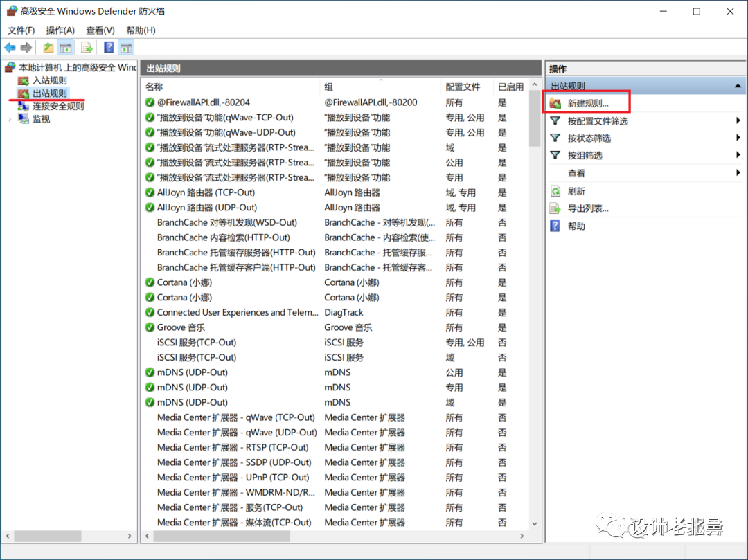This screenshot has height=560, width=748.
Task: Toggle the console tree pane toolbar icon
Action: 66,48
